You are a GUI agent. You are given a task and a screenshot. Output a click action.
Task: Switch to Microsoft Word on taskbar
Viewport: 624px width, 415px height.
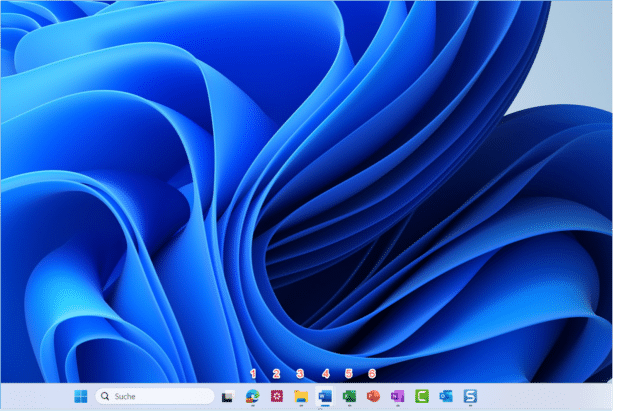pos(325,396)
